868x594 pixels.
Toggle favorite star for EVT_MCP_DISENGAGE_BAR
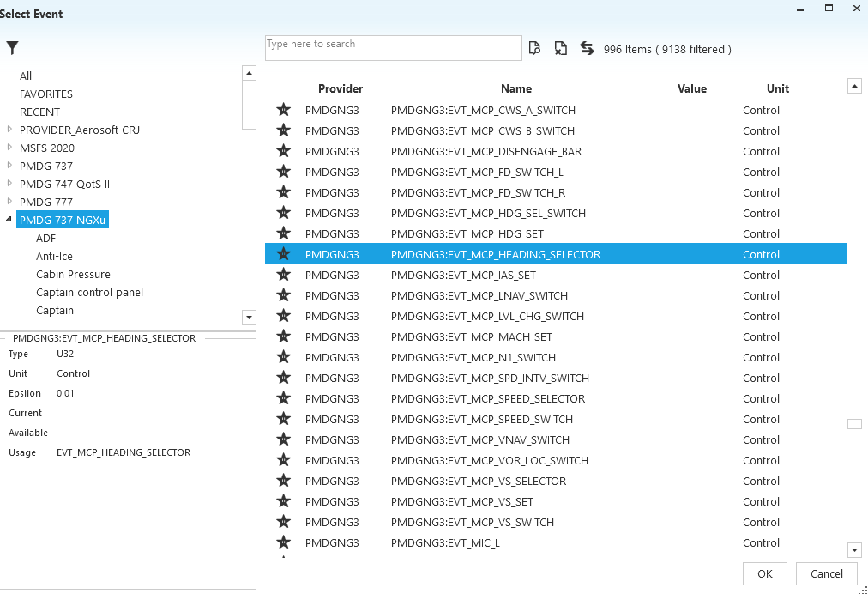tap(284, 151)
